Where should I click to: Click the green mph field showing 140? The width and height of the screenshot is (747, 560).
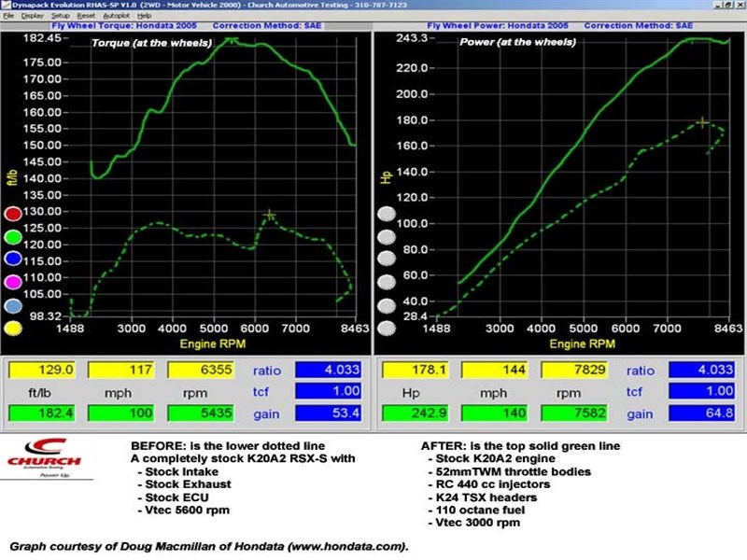[495, 413]
